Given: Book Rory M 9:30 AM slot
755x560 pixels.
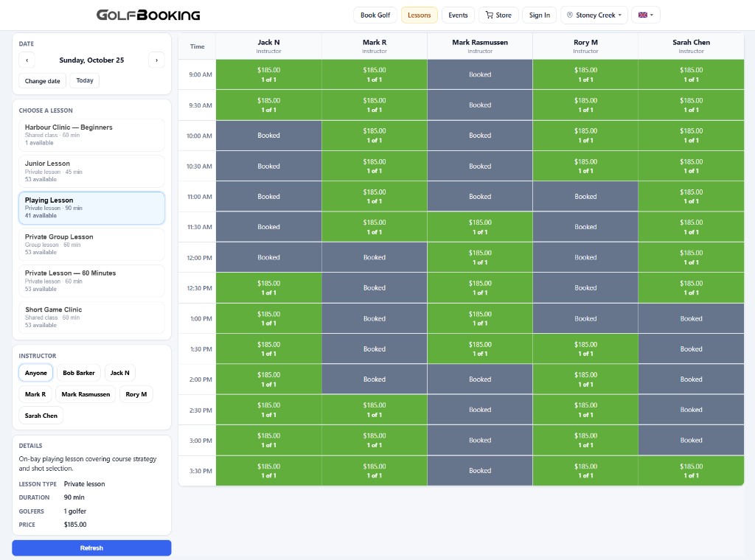Looking at the screenshot, I should (585, 105).
